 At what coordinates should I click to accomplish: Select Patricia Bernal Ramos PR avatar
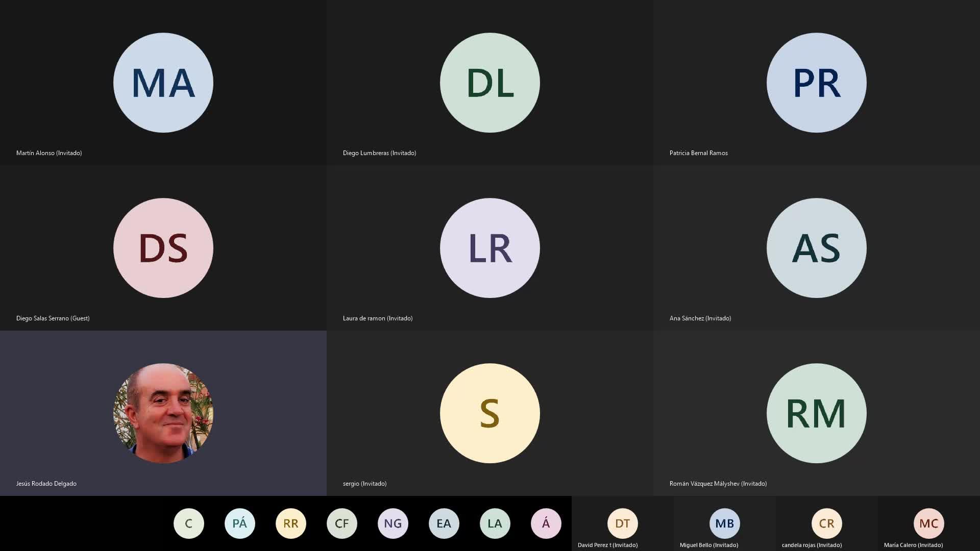[x=817, y=83]
